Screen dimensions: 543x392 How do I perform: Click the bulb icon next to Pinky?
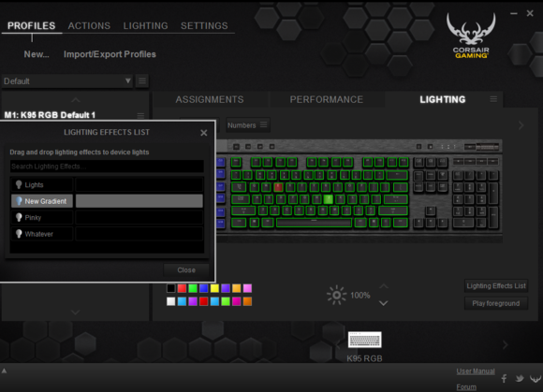pyautogui.click(x=19, y=217)
